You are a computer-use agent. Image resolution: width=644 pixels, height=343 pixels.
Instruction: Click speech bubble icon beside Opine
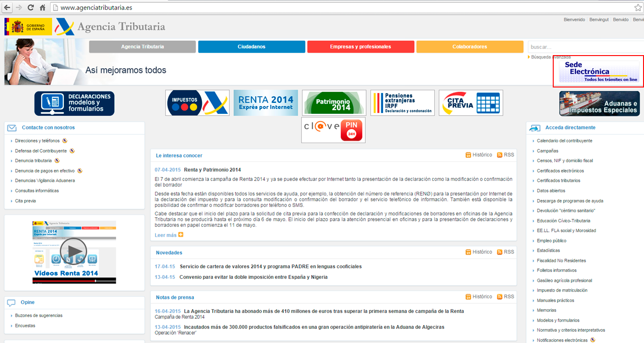(x=12, y=302)
